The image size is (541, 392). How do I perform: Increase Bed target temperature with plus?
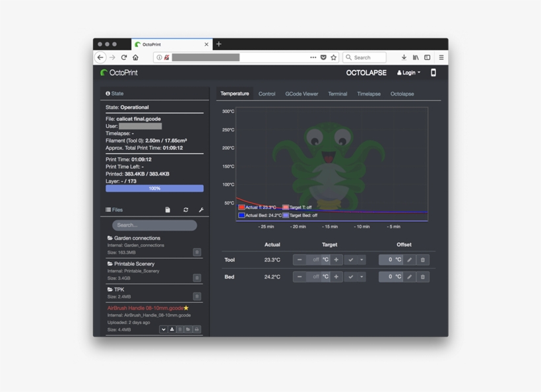coord(336,277)
